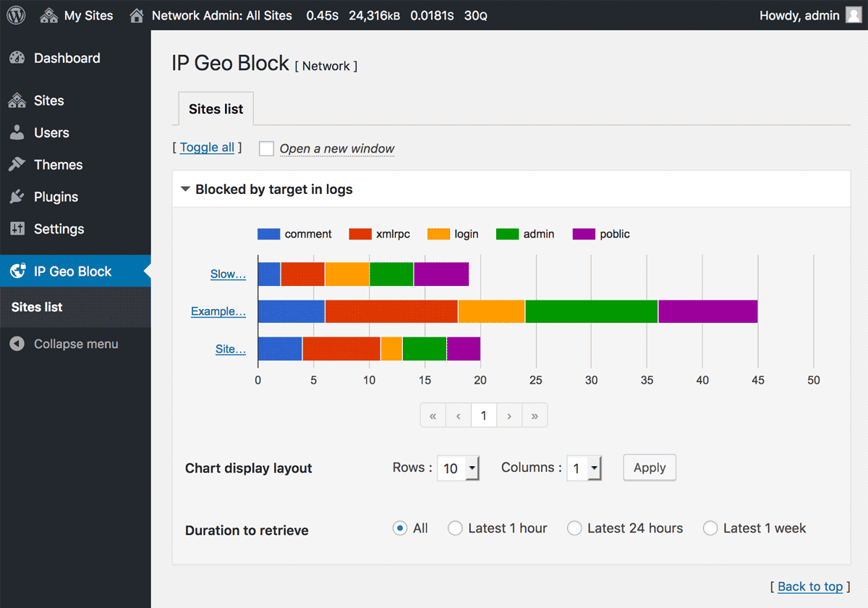Viewport: 868px width, 608px height.
Task: Open the Slow… site link
Action: (228, 274)
